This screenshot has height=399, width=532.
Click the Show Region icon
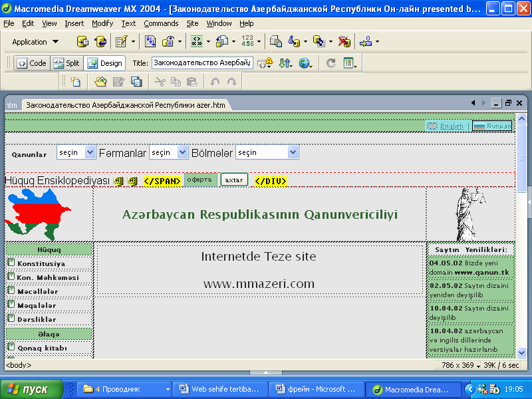point(168,42)
